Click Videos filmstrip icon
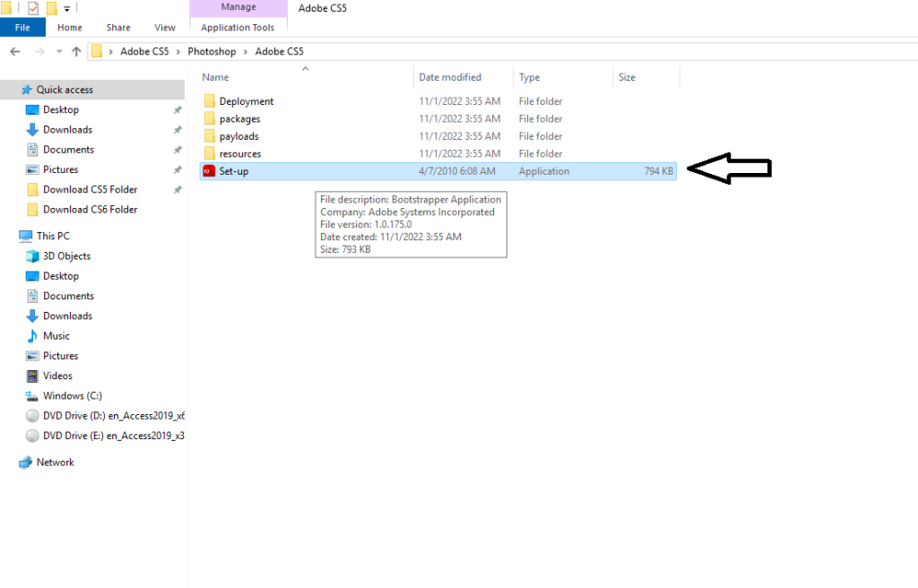Image resolution: width=918 pixels, height=588 pixels. coord(32,376)
